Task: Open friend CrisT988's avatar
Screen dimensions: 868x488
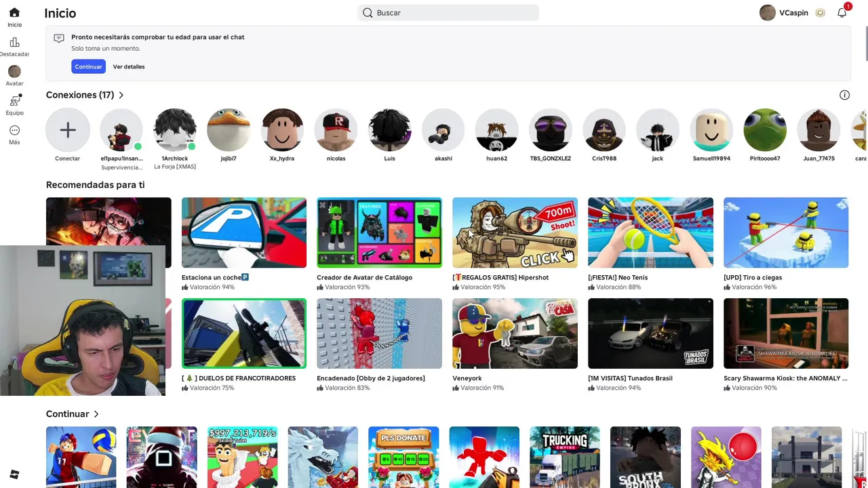Action: point(604,130)
